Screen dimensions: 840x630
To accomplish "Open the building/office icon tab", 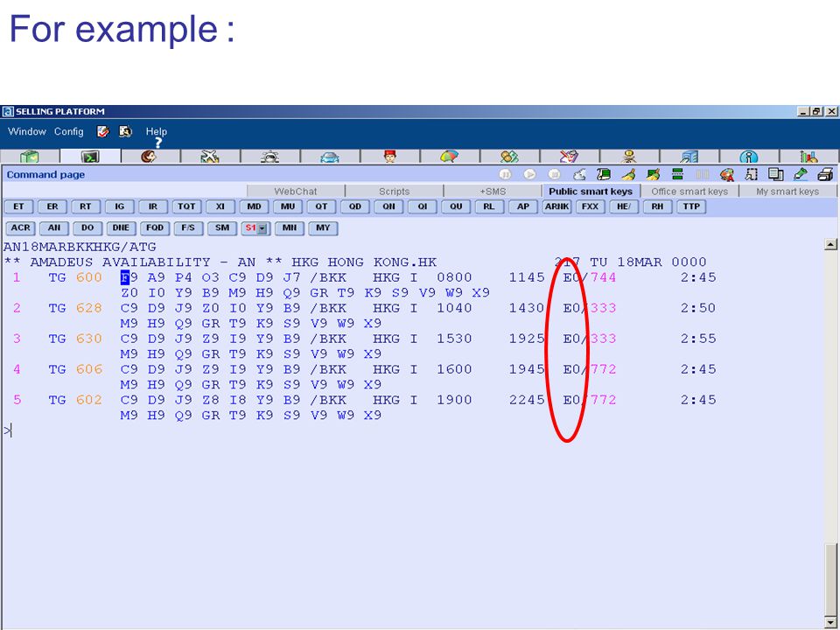I will pyautogui.click(x=689, y=157).
